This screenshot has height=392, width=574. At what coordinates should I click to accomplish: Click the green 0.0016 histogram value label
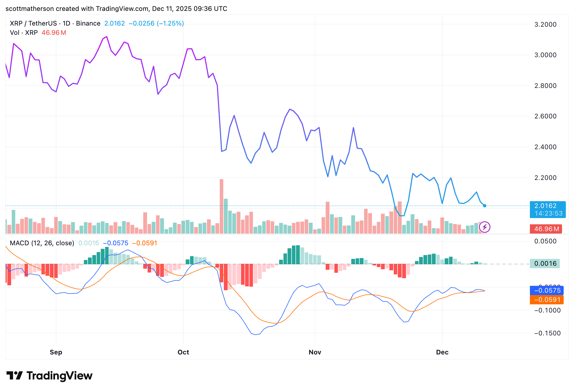(545, 264)
